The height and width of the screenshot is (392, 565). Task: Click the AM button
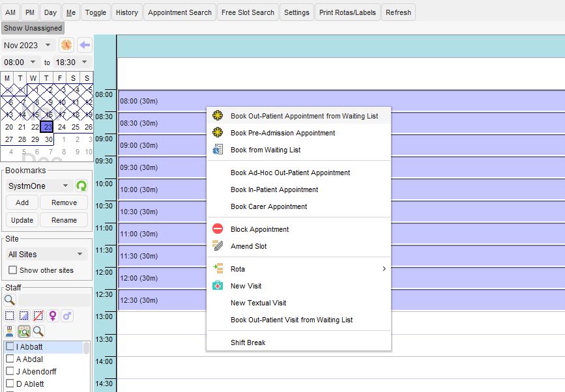[x=10, y=12]
